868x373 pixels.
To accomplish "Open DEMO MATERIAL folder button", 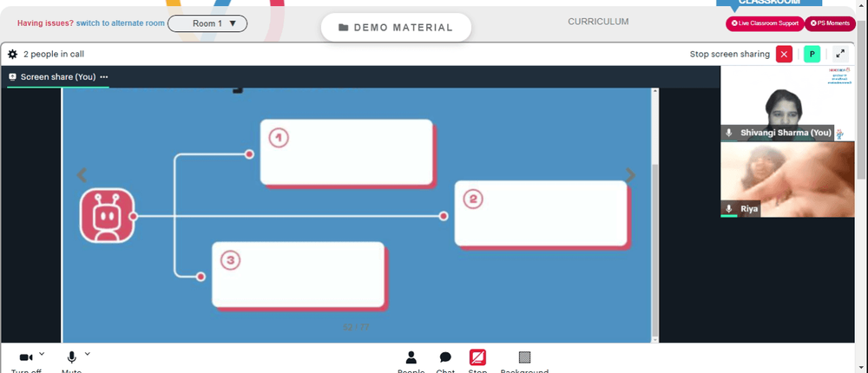I will (396, 28).
